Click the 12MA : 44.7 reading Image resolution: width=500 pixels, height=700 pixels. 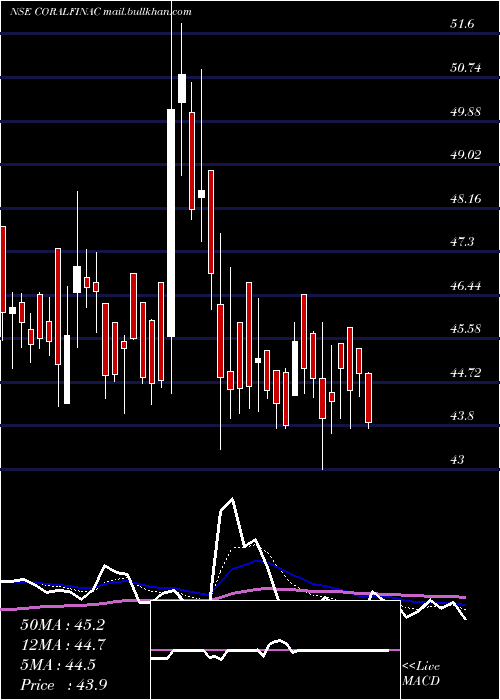point(62,645)
